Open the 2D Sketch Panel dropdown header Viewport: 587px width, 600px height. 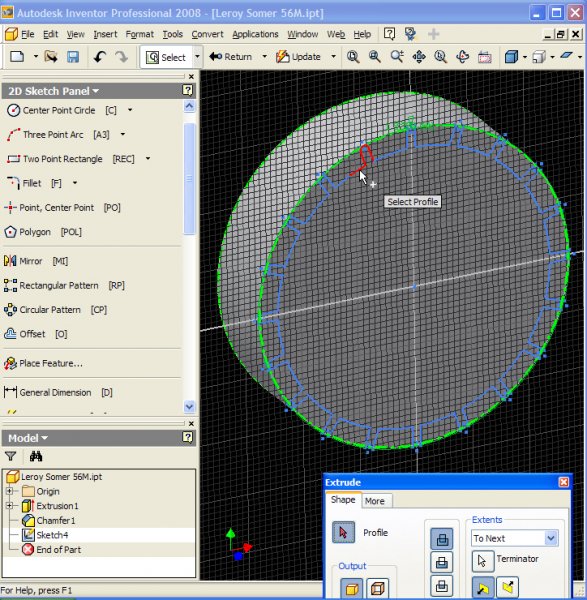point(54,91)
